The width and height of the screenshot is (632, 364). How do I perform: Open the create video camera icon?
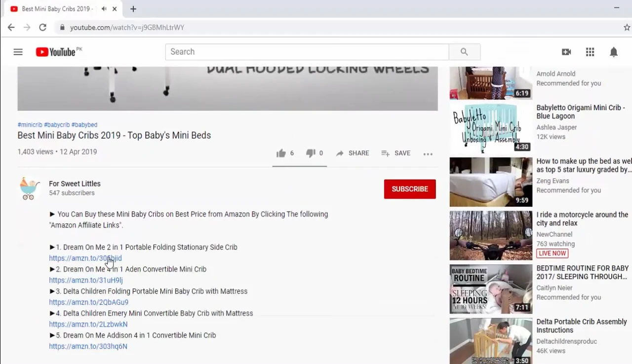click(x=566, y=52)
